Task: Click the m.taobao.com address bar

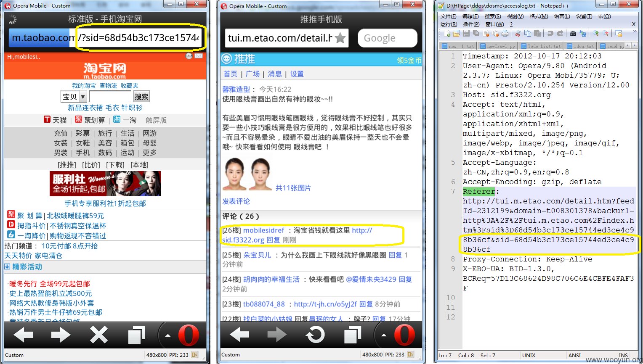Action: click(105, 38)
